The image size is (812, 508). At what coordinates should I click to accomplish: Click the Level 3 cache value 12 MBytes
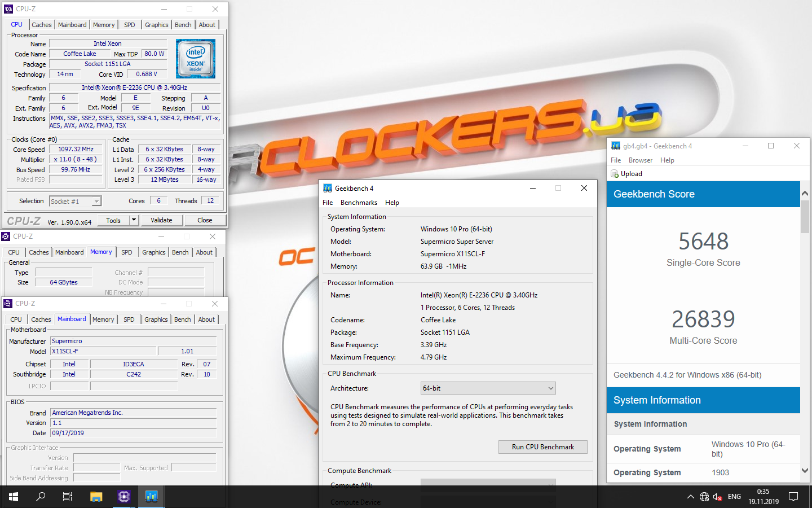coord(165,180)
